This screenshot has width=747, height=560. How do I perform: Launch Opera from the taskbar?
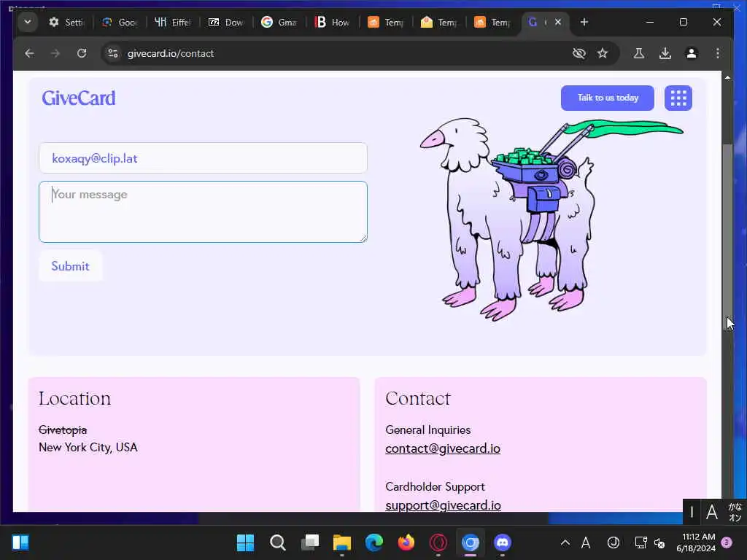(438, 542)
